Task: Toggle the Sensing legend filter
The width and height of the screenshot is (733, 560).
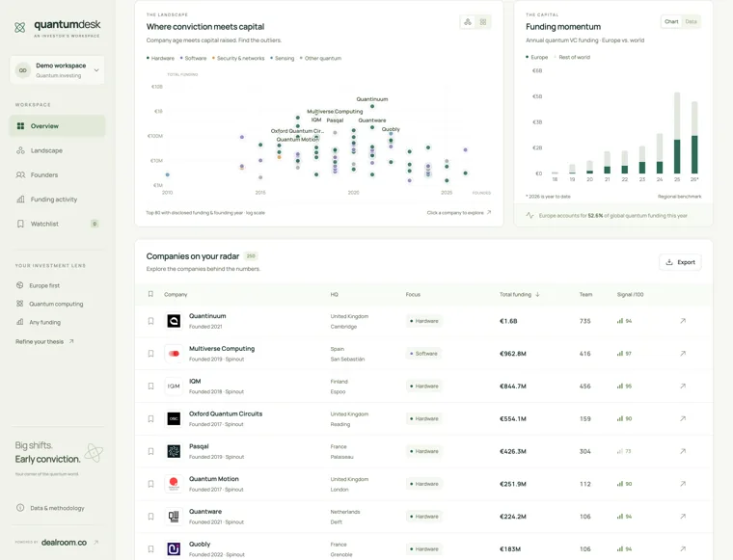Action: 283,59
